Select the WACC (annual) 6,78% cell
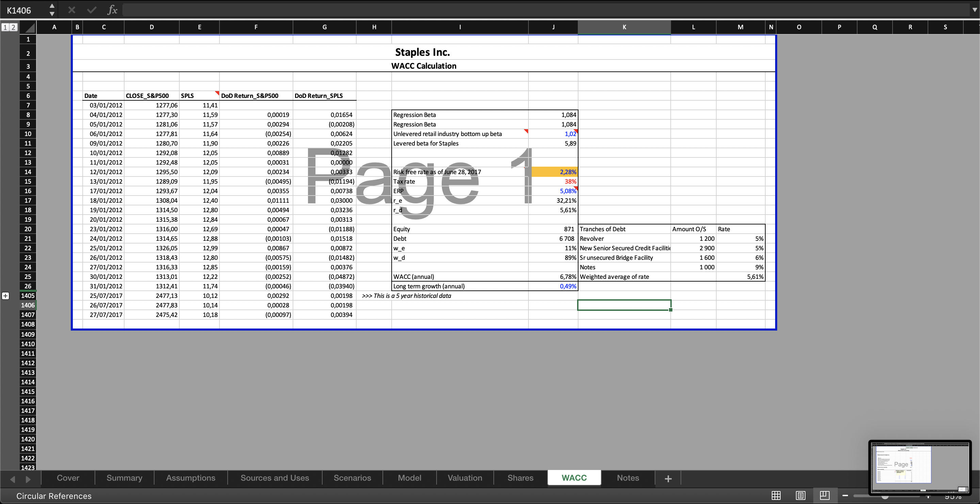The width and height of the screenshot is (980, 504). pos(553,277)
